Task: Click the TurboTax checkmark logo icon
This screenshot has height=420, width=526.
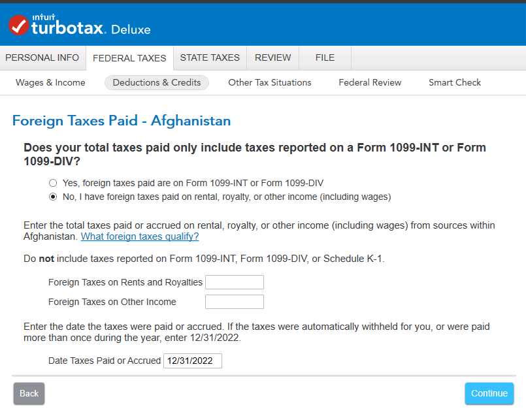Action: (19, 25)
